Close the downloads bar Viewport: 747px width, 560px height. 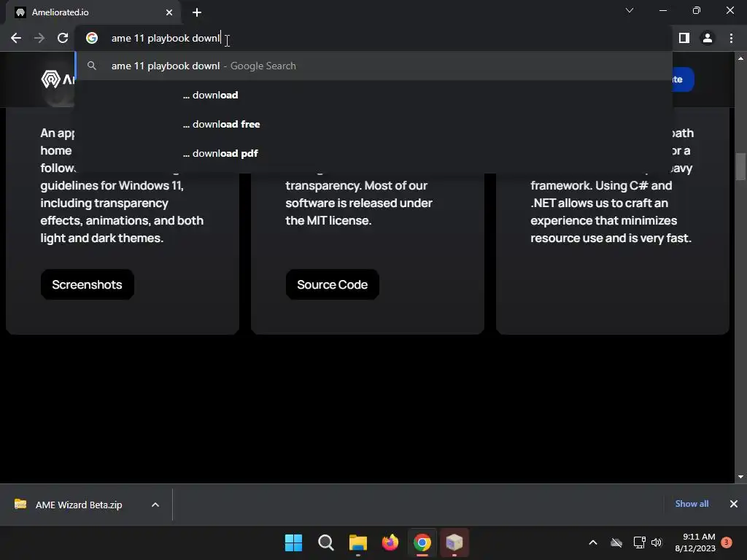pyautogui.click(x=734, y=504)
